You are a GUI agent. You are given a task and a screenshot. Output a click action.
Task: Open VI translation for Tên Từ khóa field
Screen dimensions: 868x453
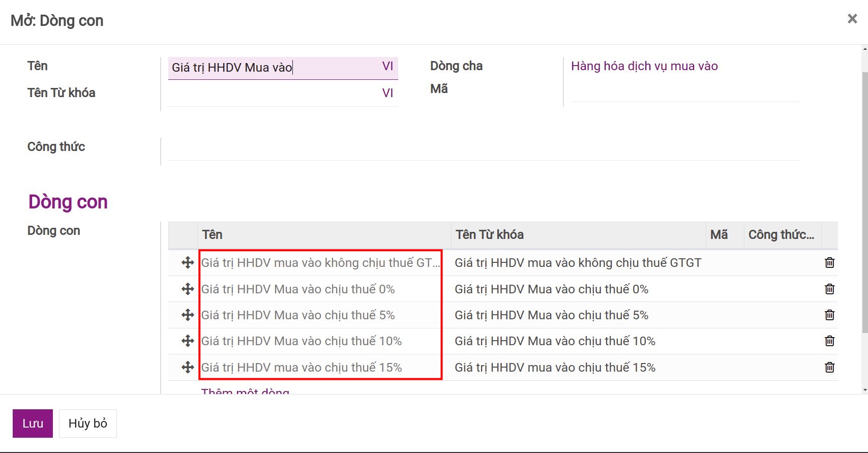(x=387, y=93)
